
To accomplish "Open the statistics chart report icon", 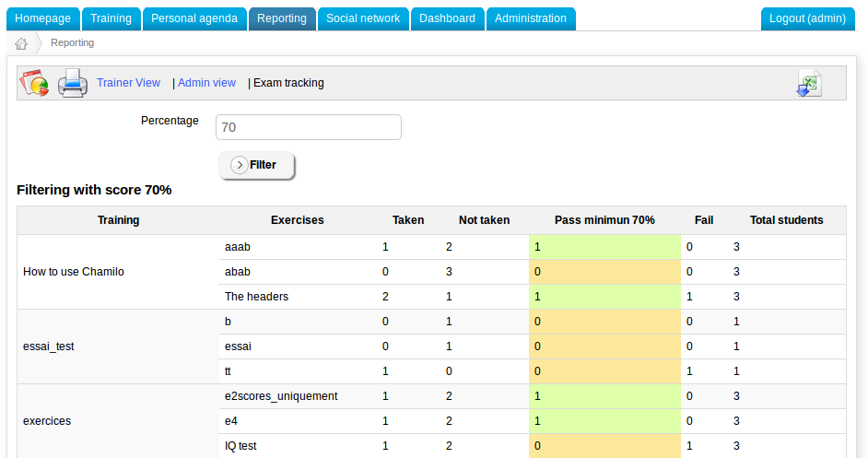I will 34,83.
